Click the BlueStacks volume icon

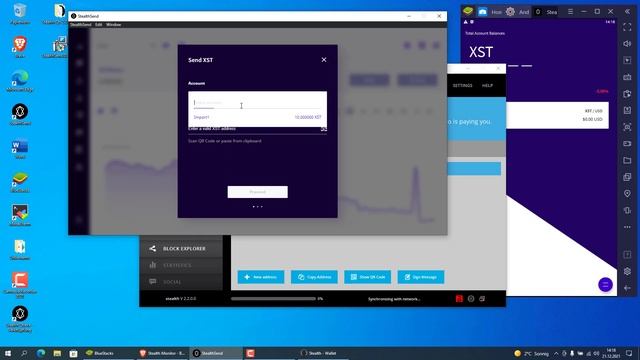627,44
